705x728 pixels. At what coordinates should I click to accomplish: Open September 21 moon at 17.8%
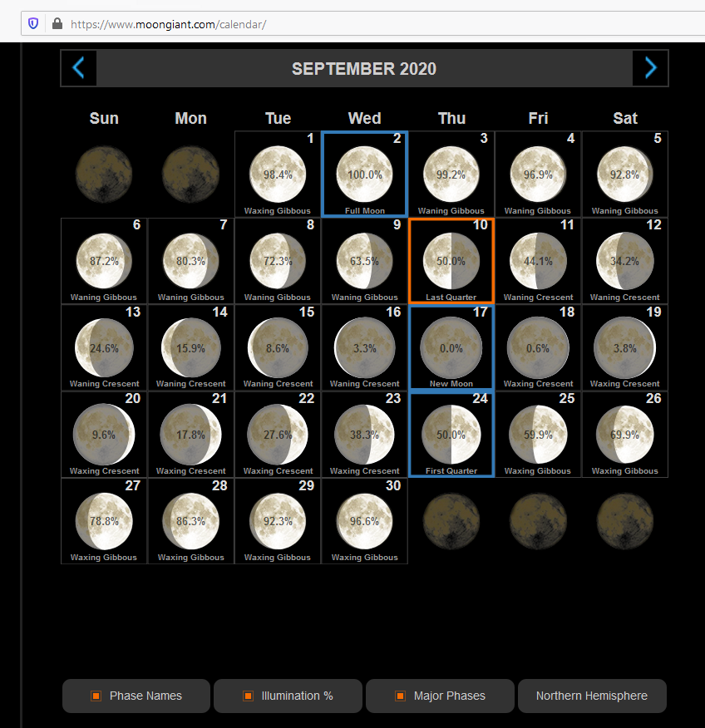(x=191, y=435)
